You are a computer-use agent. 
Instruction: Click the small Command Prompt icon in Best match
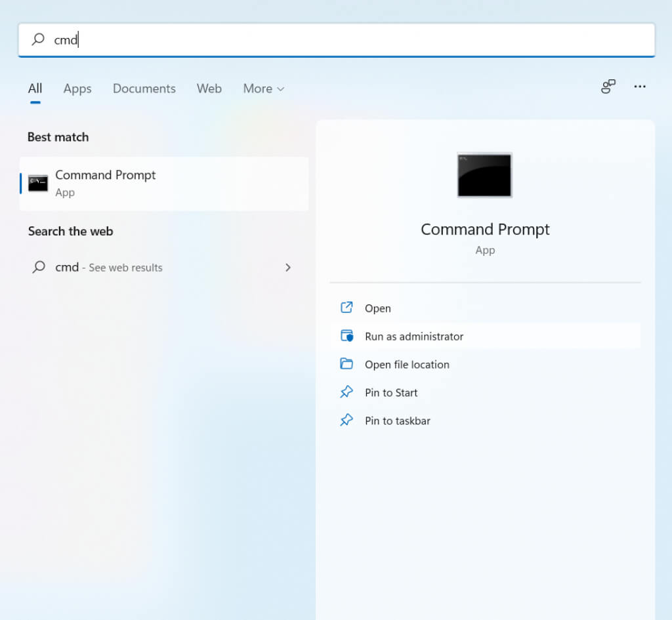pyautogui.click(x=38, y=184)
